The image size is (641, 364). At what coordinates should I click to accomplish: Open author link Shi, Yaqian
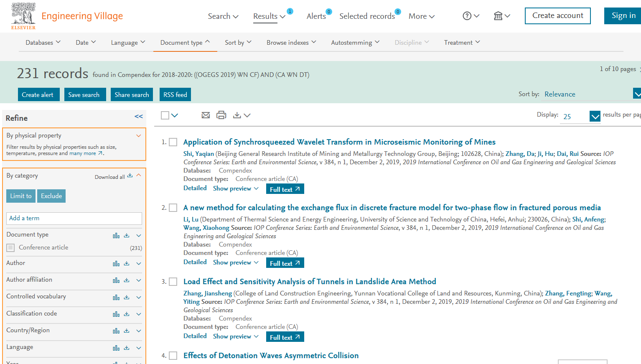tap(198, 154)
